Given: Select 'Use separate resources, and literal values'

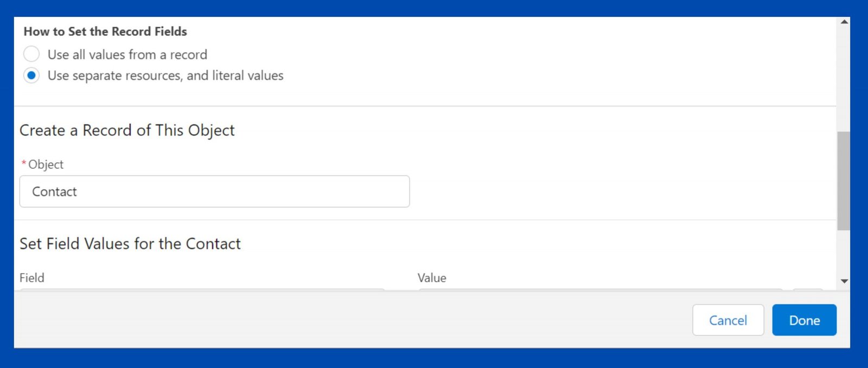Looking at the screenshot, I should coord(165,75).
